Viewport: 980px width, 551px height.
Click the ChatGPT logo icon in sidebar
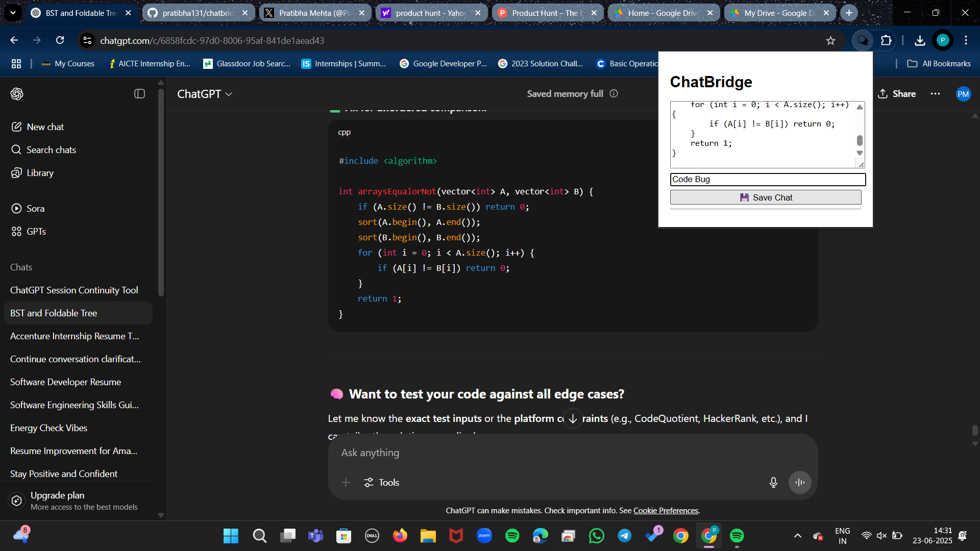coord(17,94)
